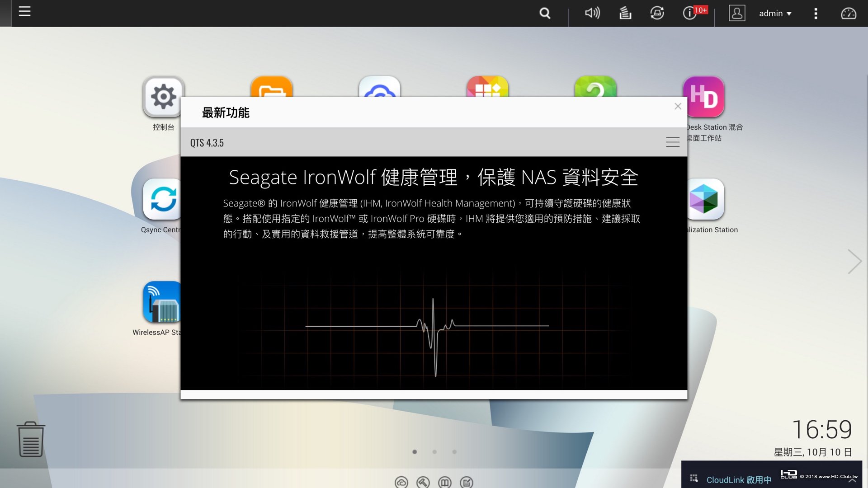Open WirelessAP Station app icon
868x488 pixels.
(x=162, y=302)
